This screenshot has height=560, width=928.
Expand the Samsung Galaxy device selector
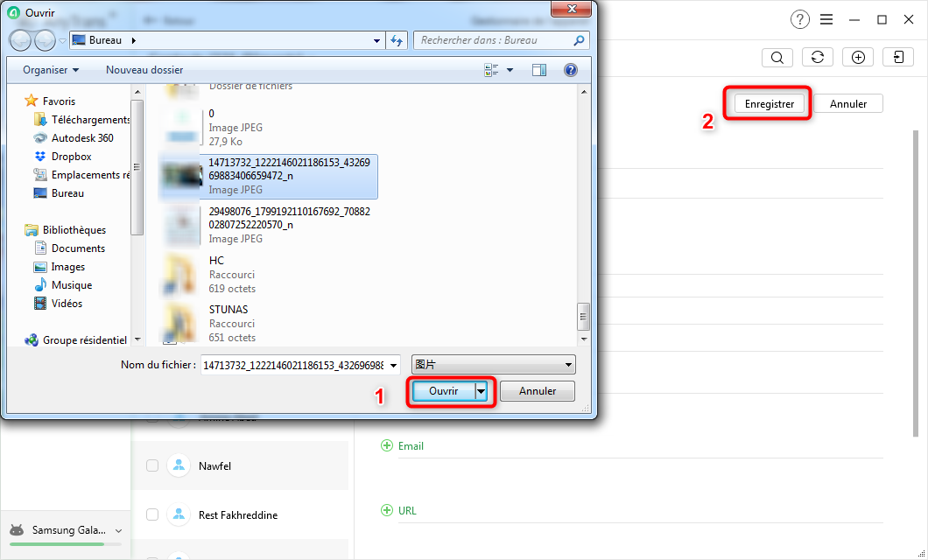119,530
